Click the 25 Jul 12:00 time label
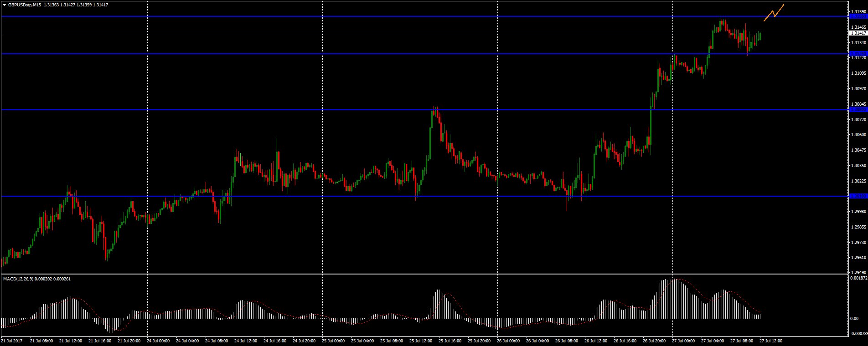 tap(421, 341)
